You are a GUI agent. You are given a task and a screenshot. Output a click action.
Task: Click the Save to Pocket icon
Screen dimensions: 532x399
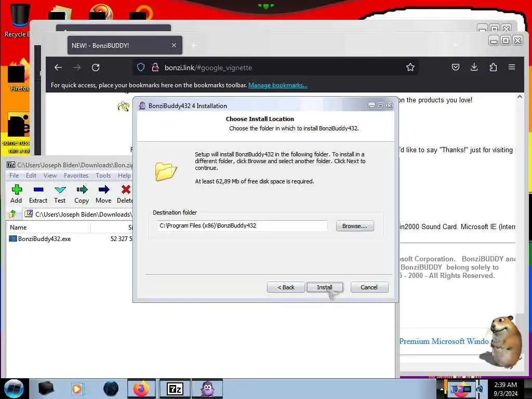click(x=456, y=67)
